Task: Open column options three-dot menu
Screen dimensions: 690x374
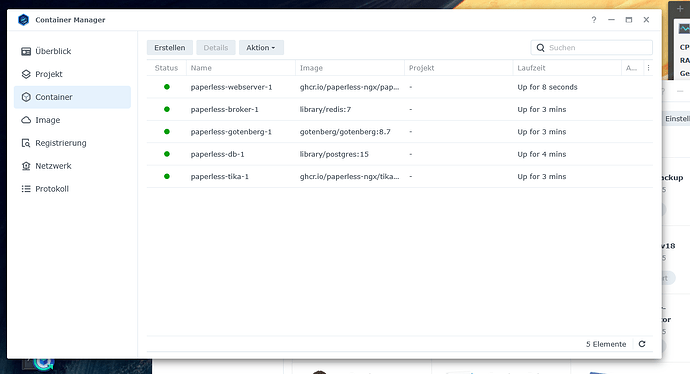Action: point(648,68)
